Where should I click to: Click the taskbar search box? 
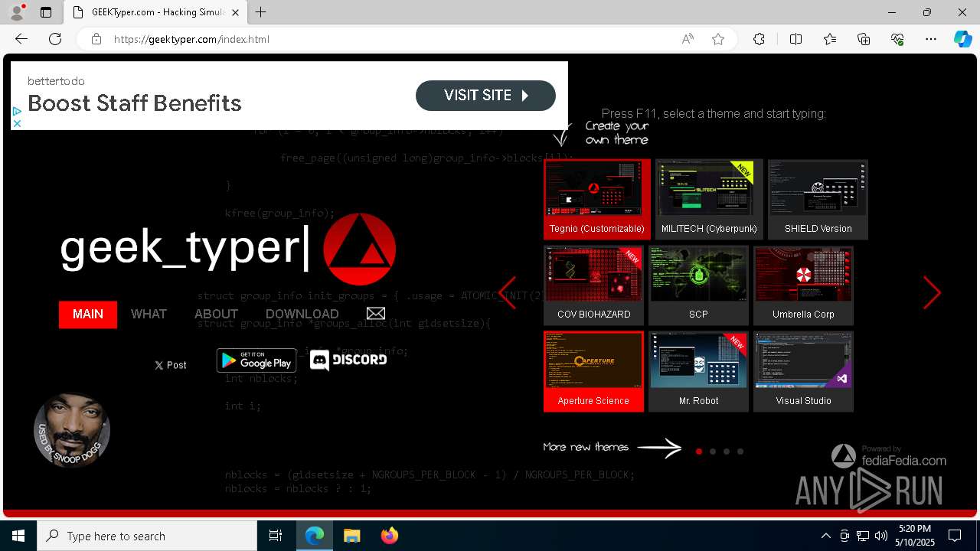point(147,536)
